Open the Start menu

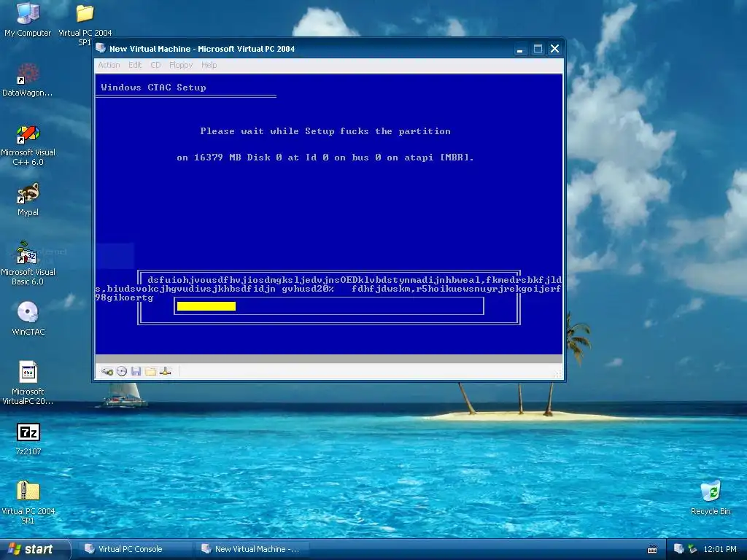pos(34,549)
